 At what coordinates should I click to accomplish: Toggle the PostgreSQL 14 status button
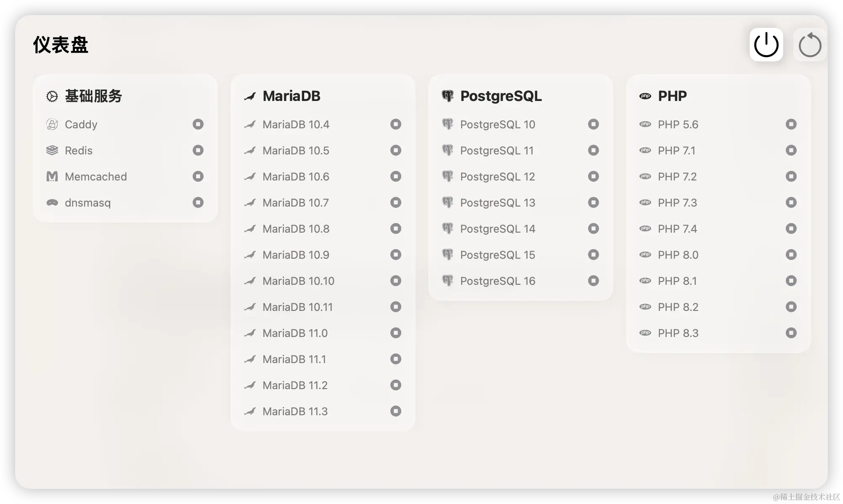[x=594, y=228]
